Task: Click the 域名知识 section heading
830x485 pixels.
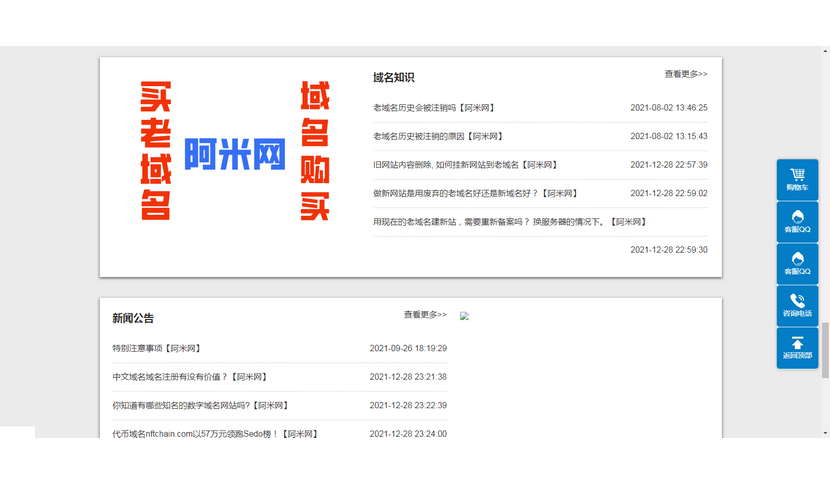Action: coord(393,78)
